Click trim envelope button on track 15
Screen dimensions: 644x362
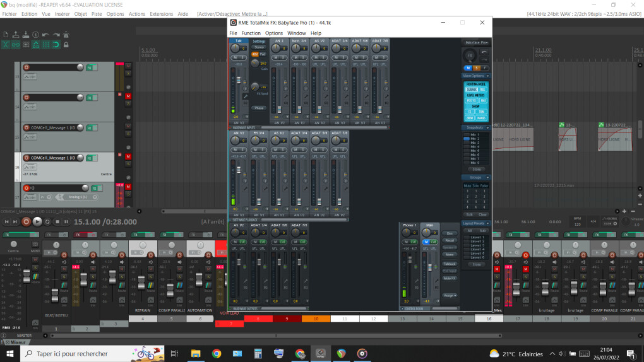coord(30,137)
